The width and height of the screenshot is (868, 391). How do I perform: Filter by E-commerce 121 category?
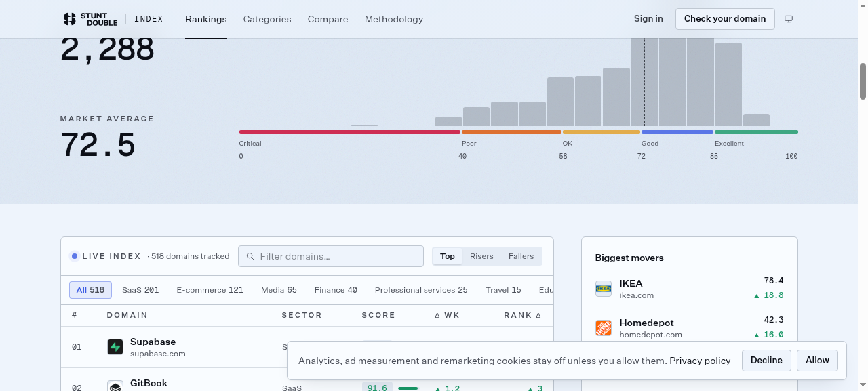coord(210,290)
